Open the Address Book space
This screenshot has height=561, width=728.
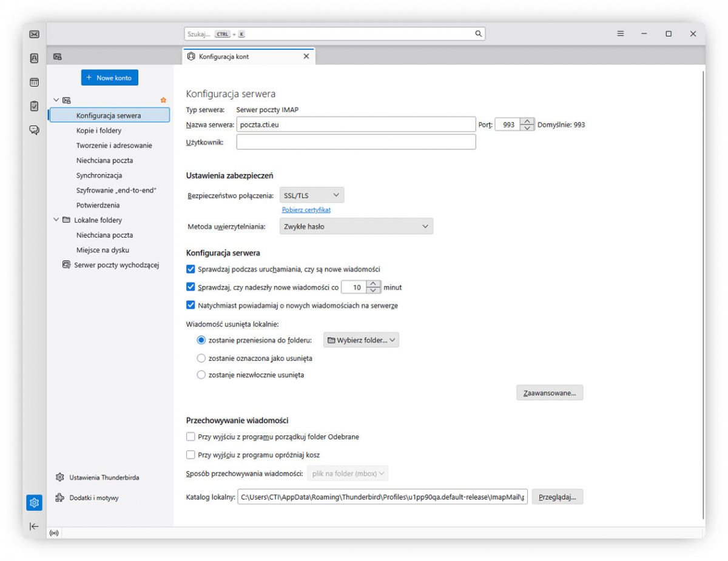[x=34, y=58]
